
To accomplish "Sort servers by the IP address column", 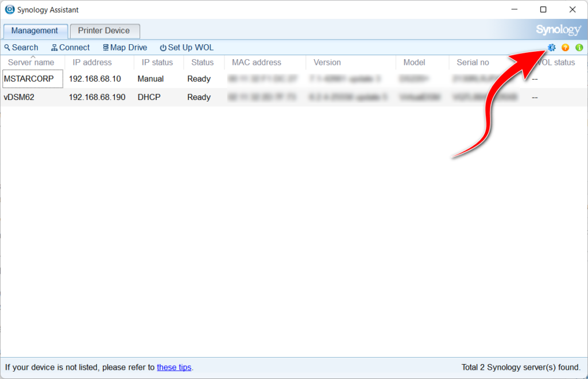I will [92, 62].
